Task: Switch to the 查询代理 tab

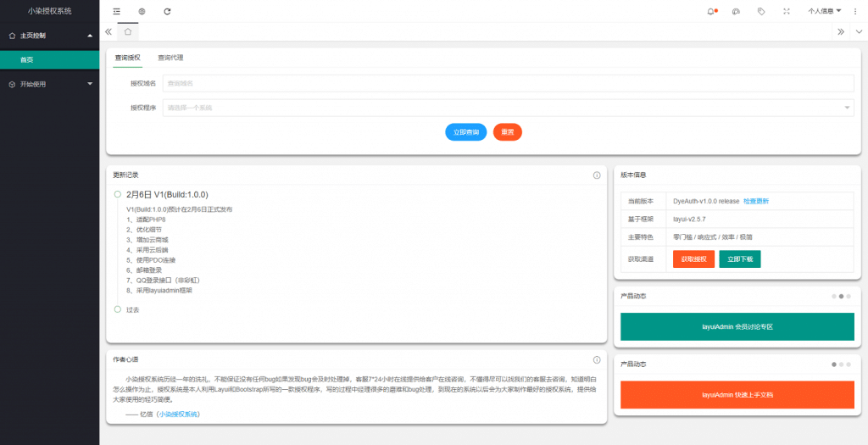Action: tap(170, 58)
